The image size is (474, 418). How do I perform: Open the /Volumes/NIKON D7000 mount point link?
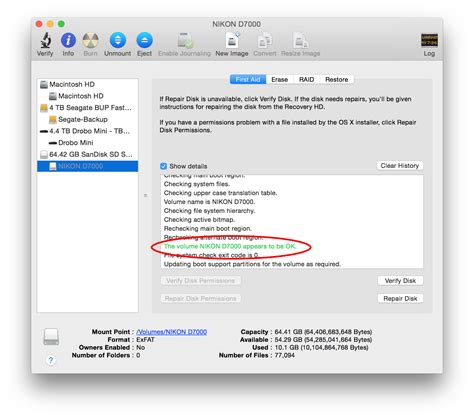pos(172,332)
